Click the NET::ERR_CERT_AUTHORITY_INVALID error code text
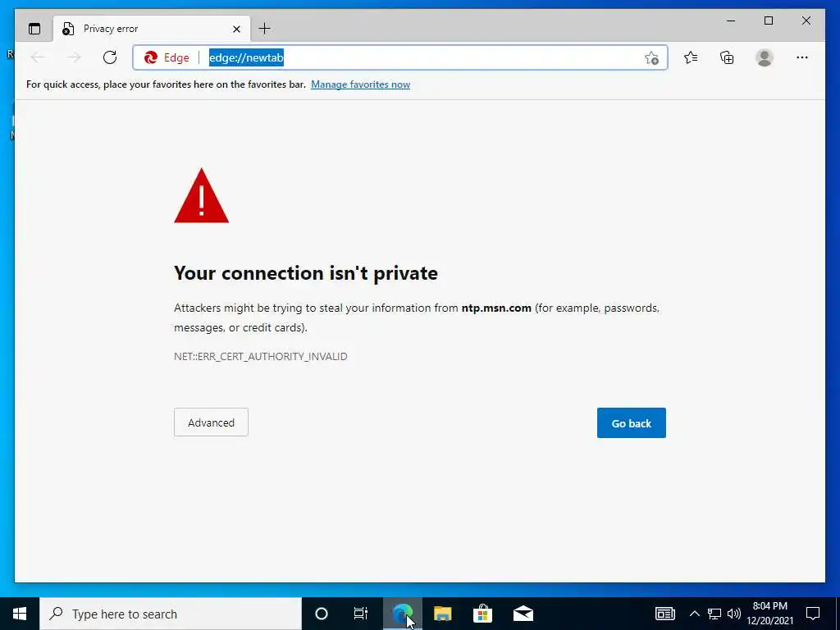 [x=260, y=356]
